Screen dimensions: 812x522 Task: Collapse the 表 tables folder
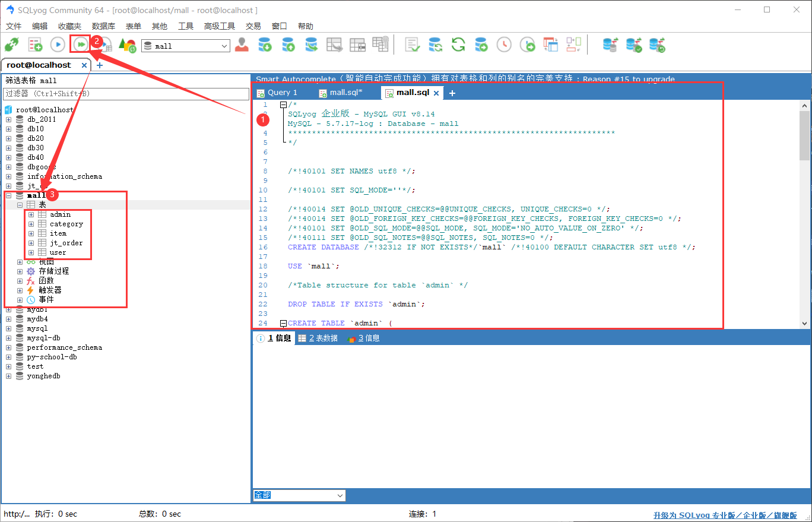tap(20, 205)
